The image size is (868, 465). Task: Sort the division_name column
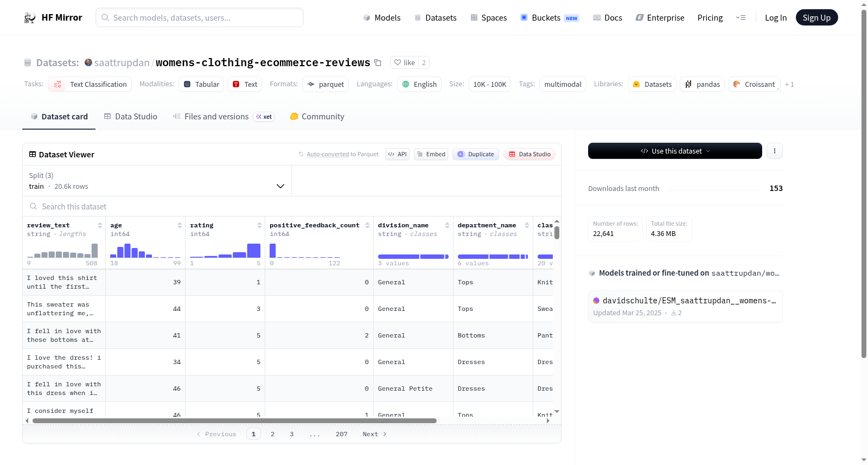tap(447, 225)
